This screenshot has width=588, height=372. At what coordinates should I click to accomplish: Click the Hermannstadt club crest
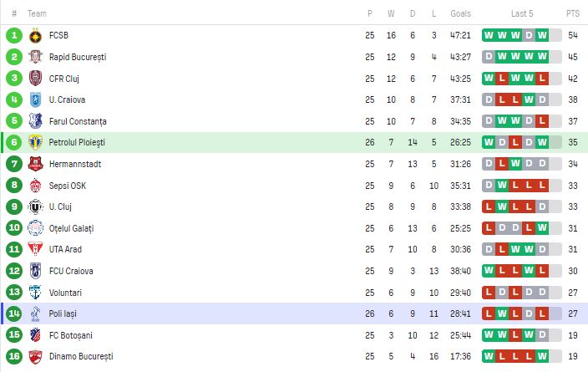(35, 164)
